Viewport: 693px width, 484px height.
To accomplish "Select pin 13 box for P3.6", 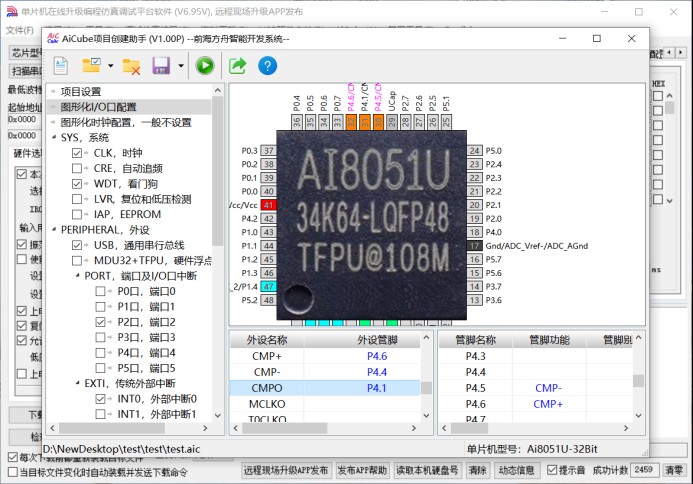I will click(474, 300).
